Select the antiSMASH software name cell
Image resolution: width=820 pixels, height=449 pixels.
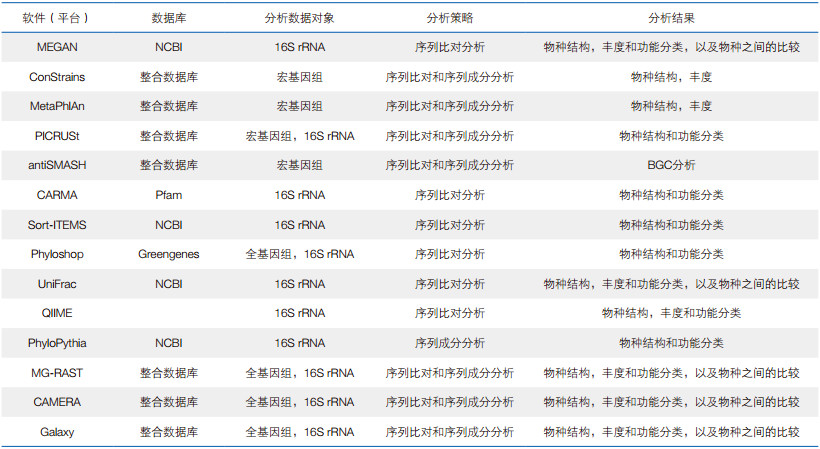pos(57,165)
